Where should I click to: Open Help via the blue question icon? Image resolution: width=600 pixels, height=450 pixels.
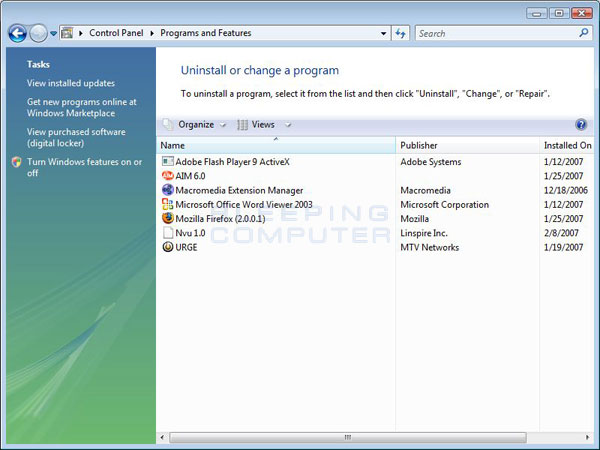(580, 125)
